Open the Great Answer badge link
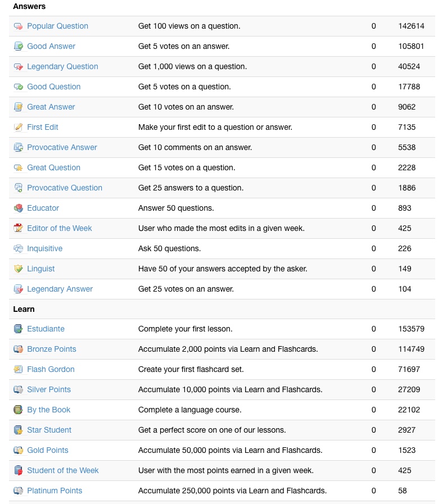This screenshot has width=443, height=504. point(51,107)
